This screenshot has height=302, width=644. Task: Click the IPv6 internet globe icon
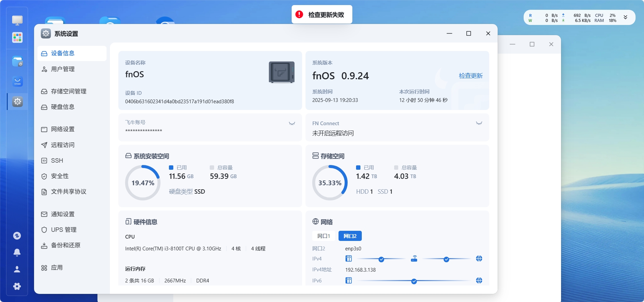[x=479, y=281]
